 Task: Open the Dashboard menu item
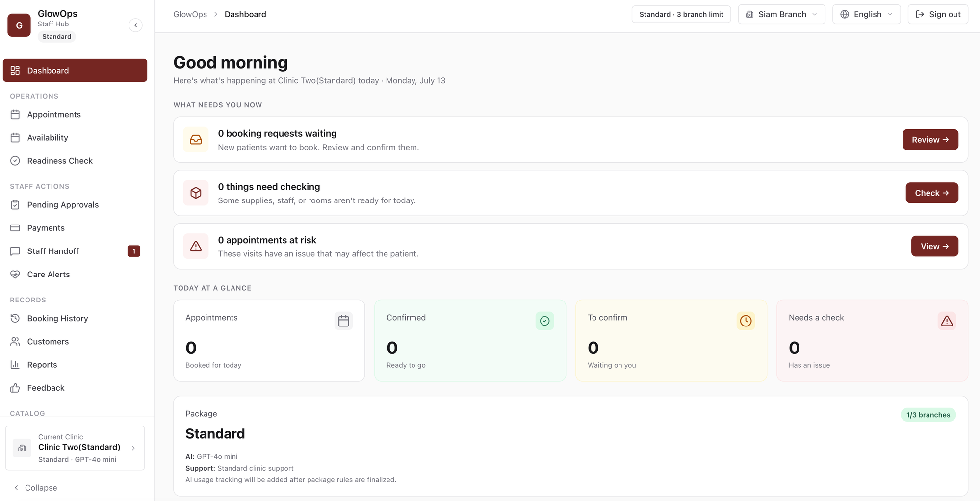pyautogui.click(x=75, y=70)
